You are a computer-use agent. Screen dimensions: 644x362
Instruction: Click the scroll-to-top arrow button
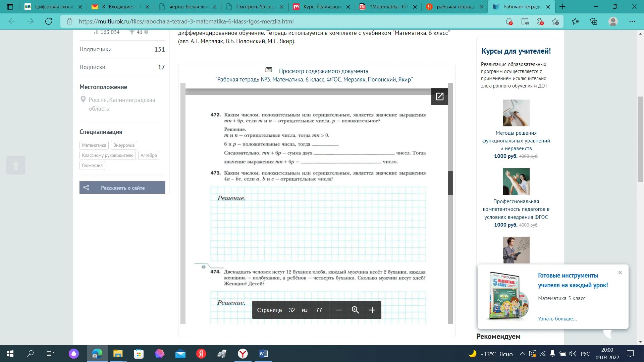(16, 165)
